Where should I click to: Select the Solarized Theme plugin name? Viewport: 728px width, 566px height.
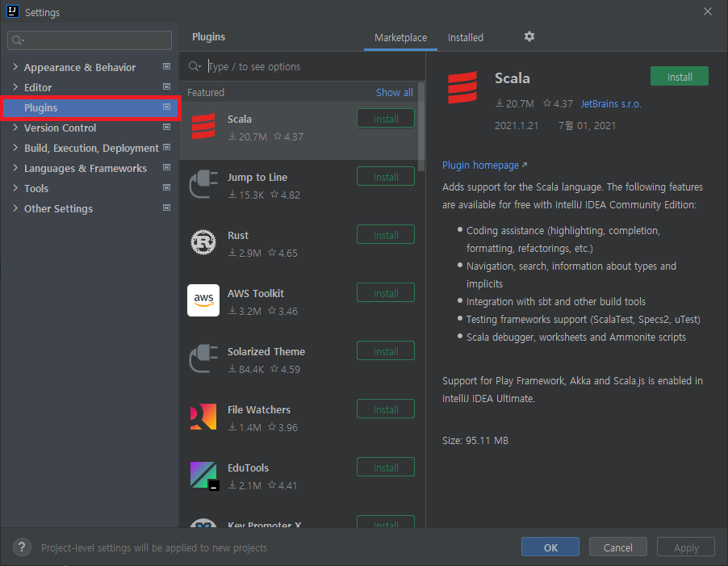click(266, 351)
